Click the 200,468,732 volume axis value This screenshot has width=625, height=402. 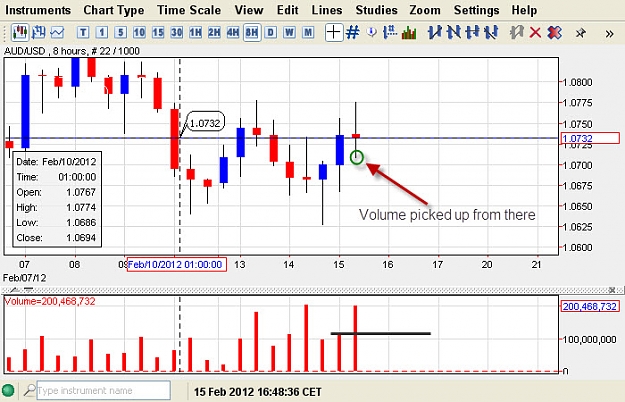pos(590,306)
